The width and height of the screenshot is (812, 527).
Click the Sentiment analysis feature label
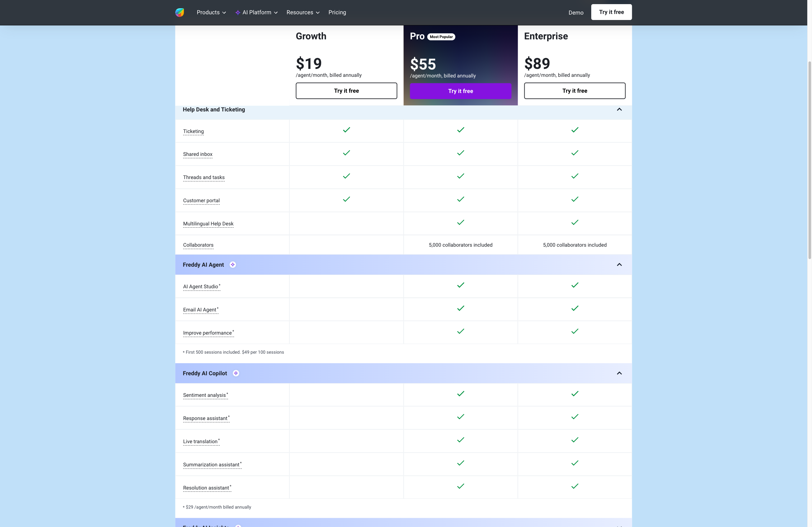coord(206,395)
